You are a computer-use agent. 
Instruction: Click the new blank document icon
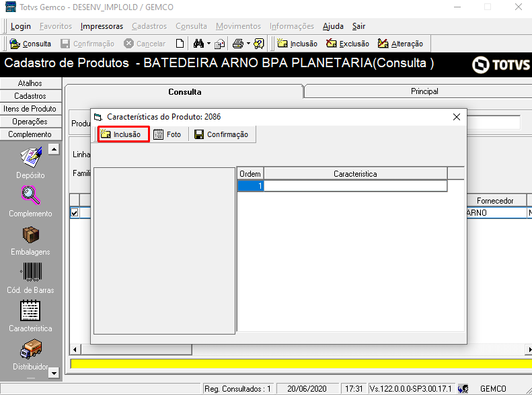click(x=180, y=44)
